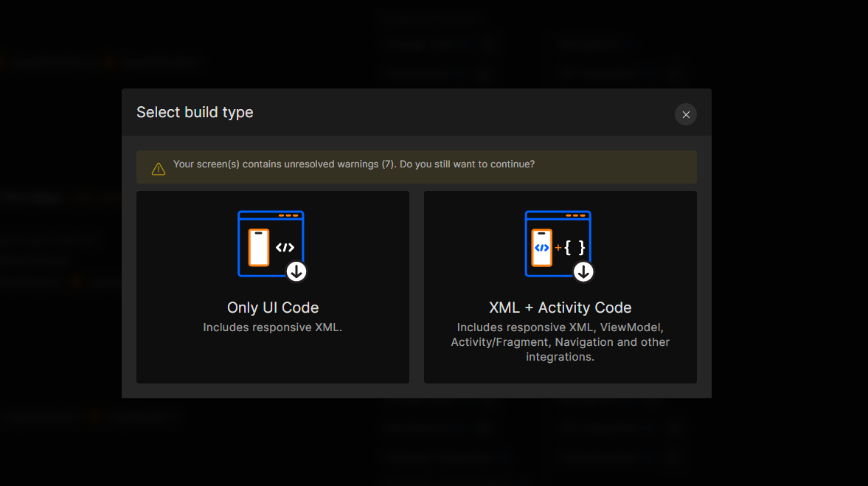This screenshot has height=486, width=868.
Task: Click the orange phone in Only UI Code icon
Action: 258,247
